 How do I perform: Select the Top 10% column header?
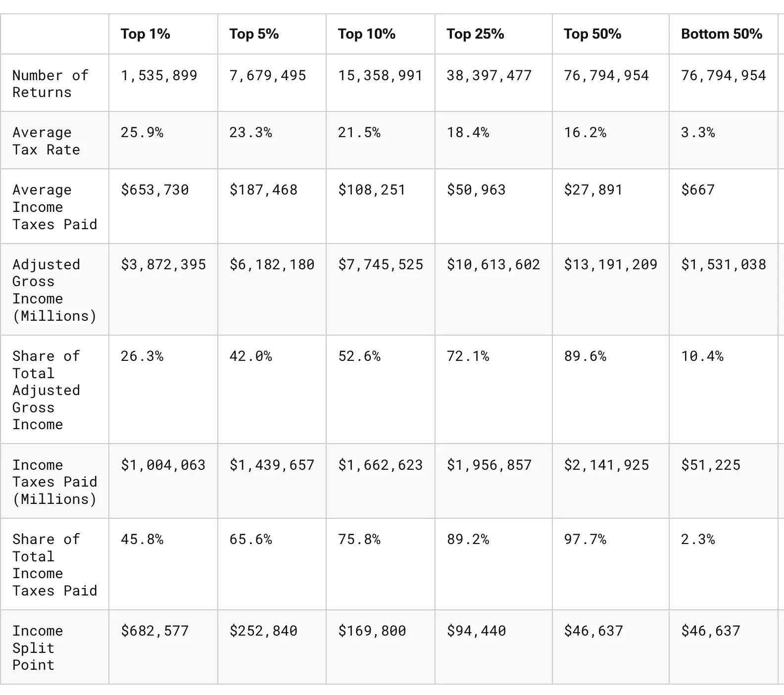click(367, 34)
